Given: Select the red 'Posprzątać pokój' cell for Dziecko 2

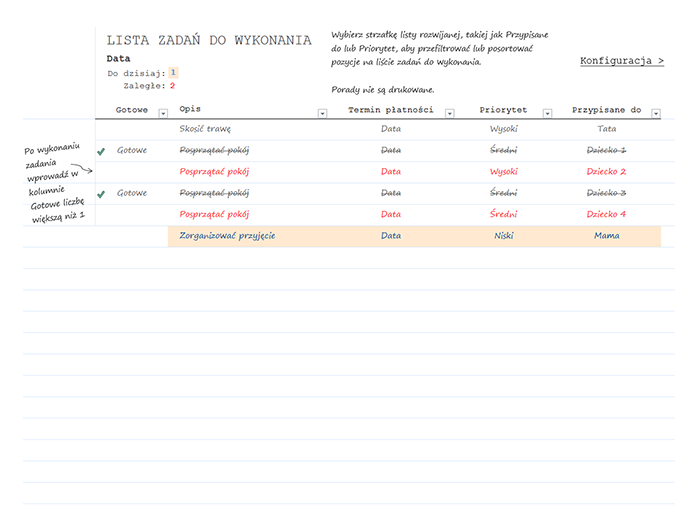Looking at the screenshot, I should click(x=214, y=171).
